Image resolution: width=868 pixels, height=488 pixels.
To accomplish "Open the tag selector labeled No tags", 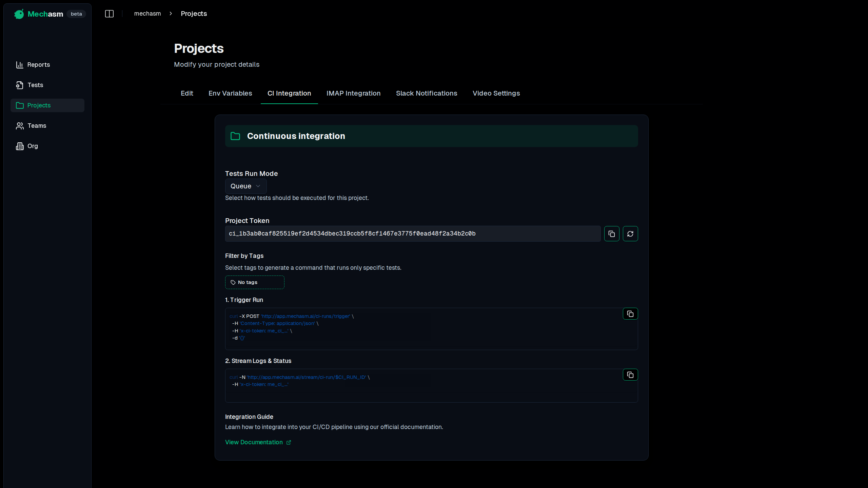I will (x=254, y=282).
